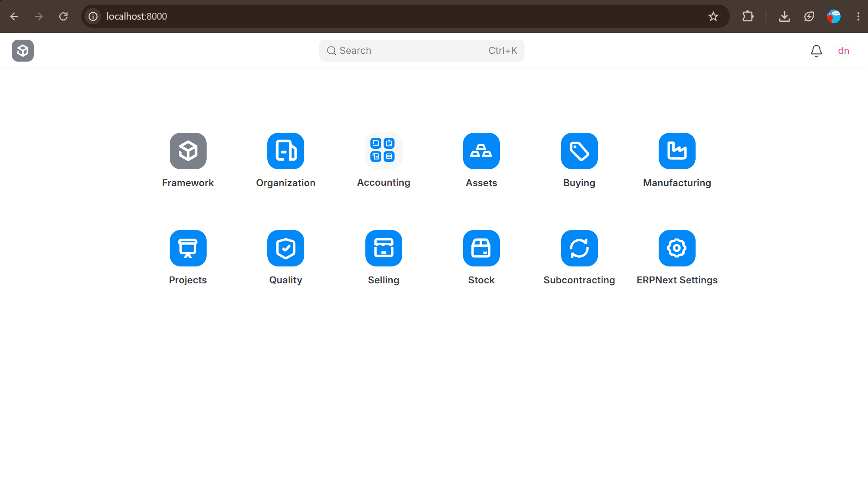The height and width of the screenshot is (485, 868).
Task: Open the Stock module icon
Action: pyautogui.click(x=481, y=248)
